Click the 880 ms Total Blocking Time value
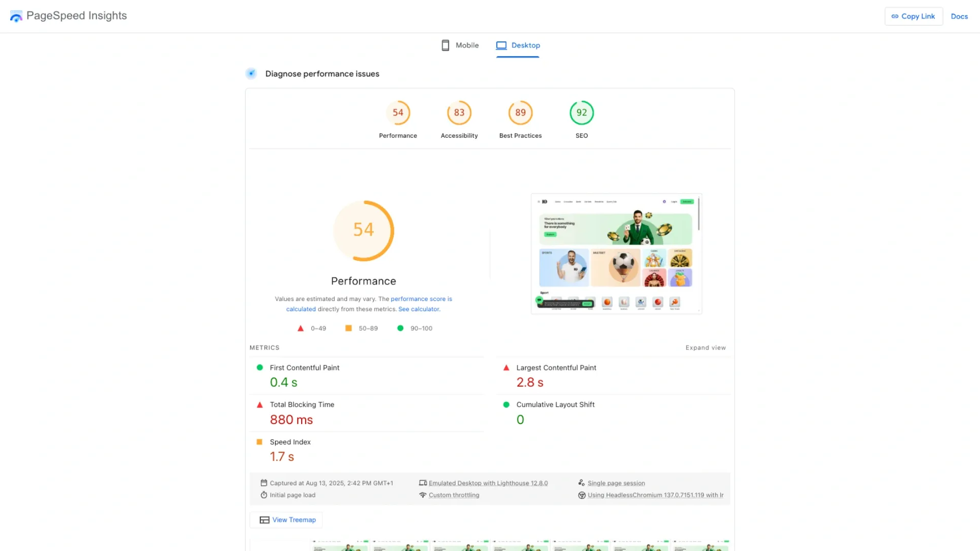The image size is (980, 551). pyautogui.click(x=291, y=419)
